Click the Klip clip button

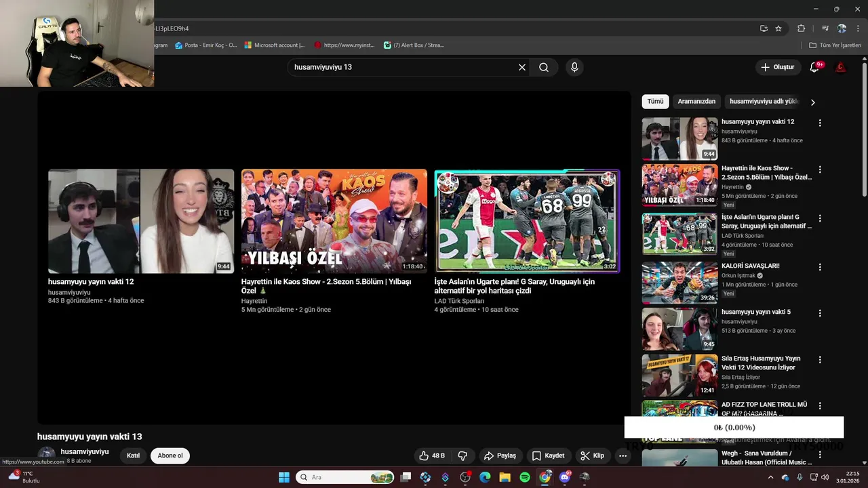click(593, 455)
